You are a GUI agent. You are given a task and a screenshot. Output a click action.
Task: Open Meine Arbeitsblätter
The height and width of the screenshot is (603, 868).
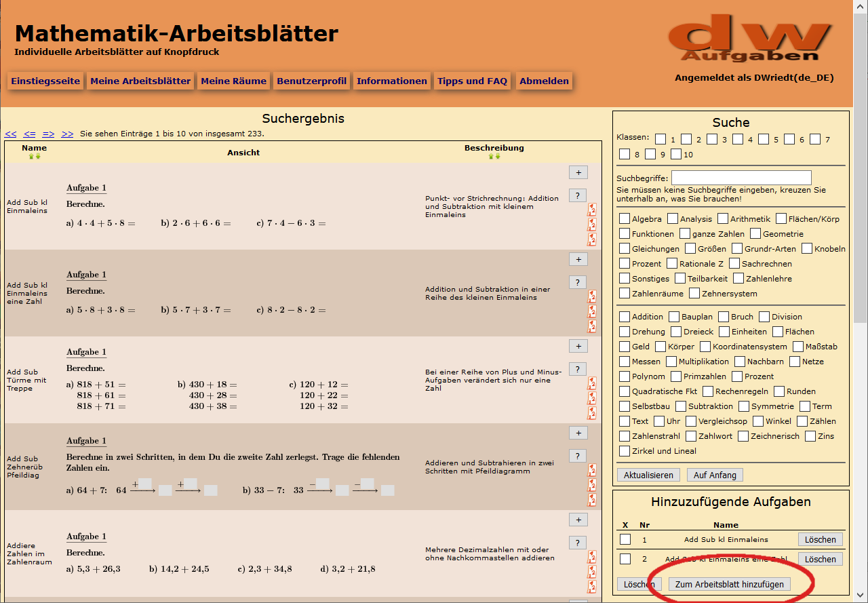point(140,81)
